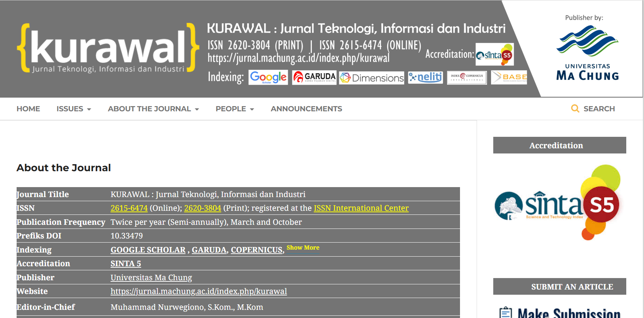Open the neliti indexing badge
Image resolution: width=644 pixels, height=318 pixels.
[426, 77]
